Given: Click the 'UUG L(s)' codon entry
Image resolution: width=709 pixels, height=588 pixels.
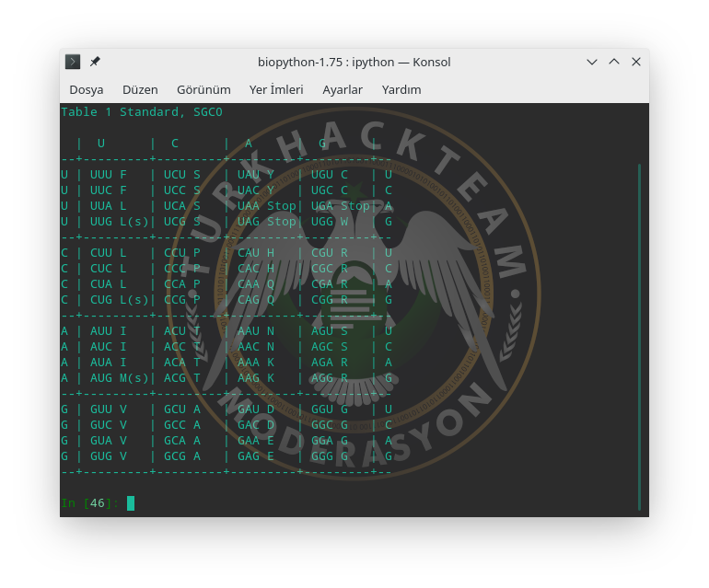Looking at the screenshot, I should coord(120,222).
